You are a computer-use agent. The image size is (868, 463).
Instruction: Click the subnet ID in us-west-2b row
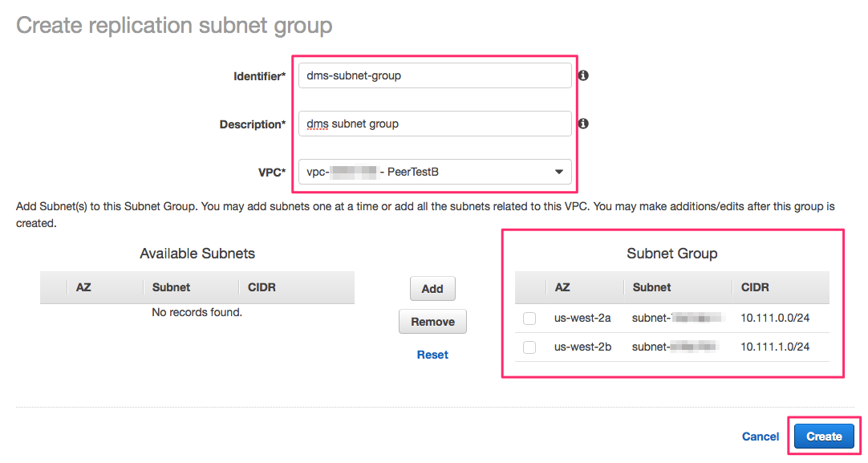point(675,347)
